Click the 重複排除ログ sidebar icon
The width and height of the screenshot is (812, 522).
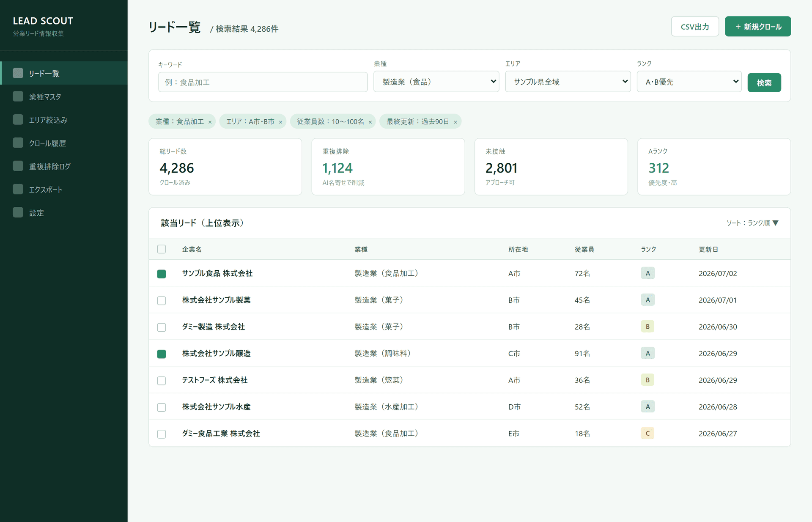18,166
